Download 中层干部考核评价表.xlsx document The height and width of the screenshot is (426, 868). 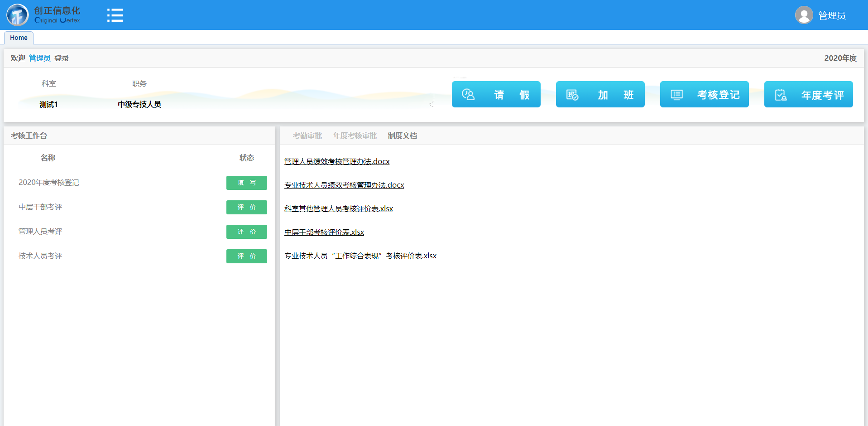(324, 232)
